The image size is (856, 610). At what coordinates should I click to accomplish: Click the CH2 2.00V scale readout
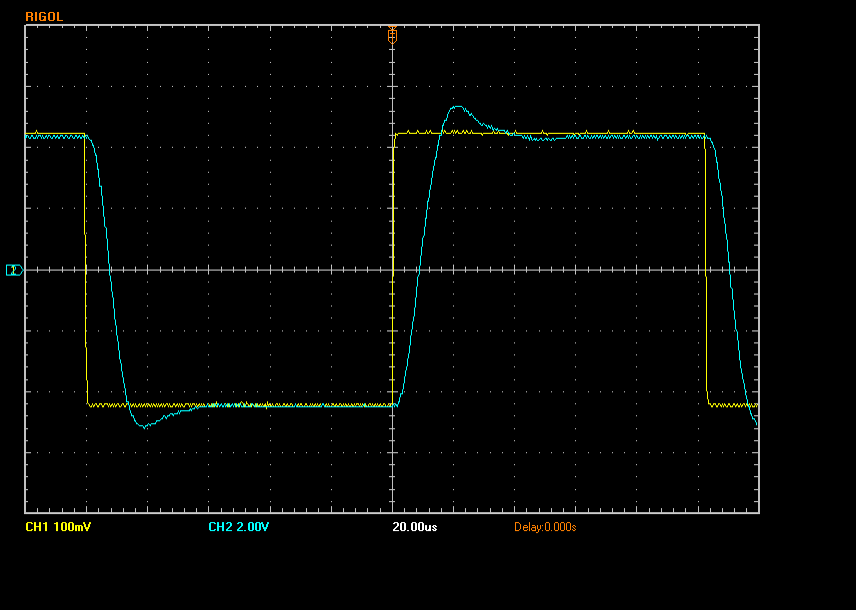[239, 527]
